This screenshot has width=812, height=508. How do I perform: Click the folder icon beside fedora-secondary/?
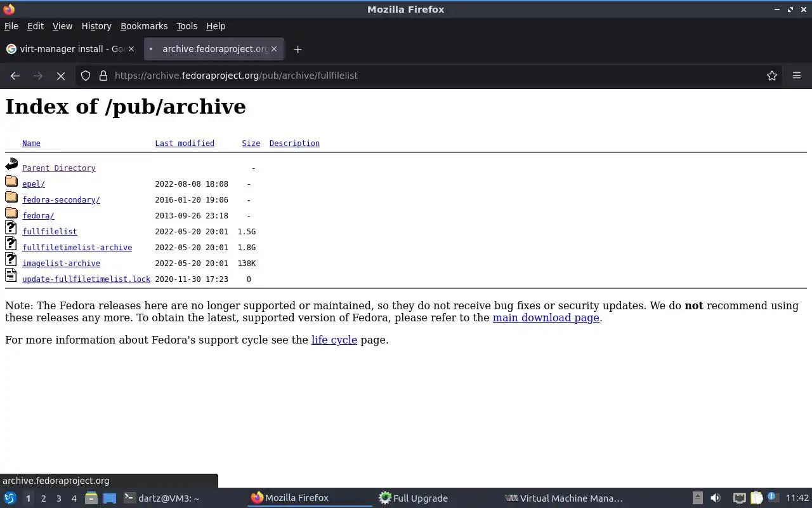pyautogui.click(x=11, y=197)
